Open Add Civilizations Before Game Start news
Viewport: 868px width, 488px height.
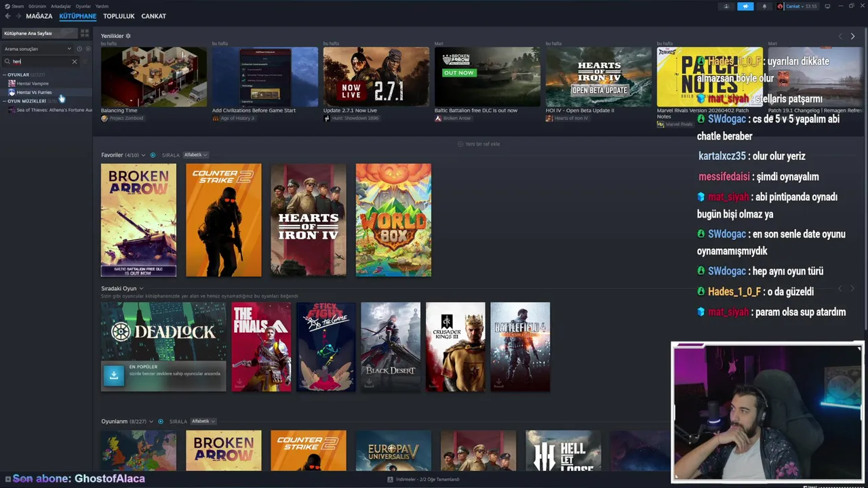(265, 77)
